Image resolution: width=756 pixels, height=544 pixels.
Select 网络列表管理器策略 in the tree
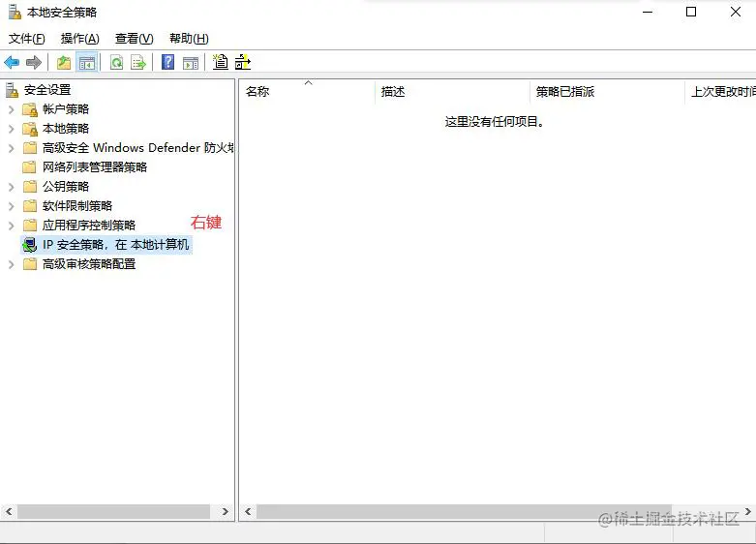(95, 167)
